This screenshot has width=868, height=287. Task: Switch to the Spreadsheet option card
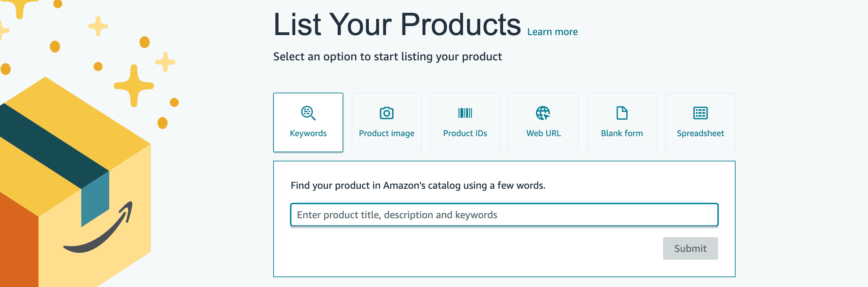(x=700, y=122)
